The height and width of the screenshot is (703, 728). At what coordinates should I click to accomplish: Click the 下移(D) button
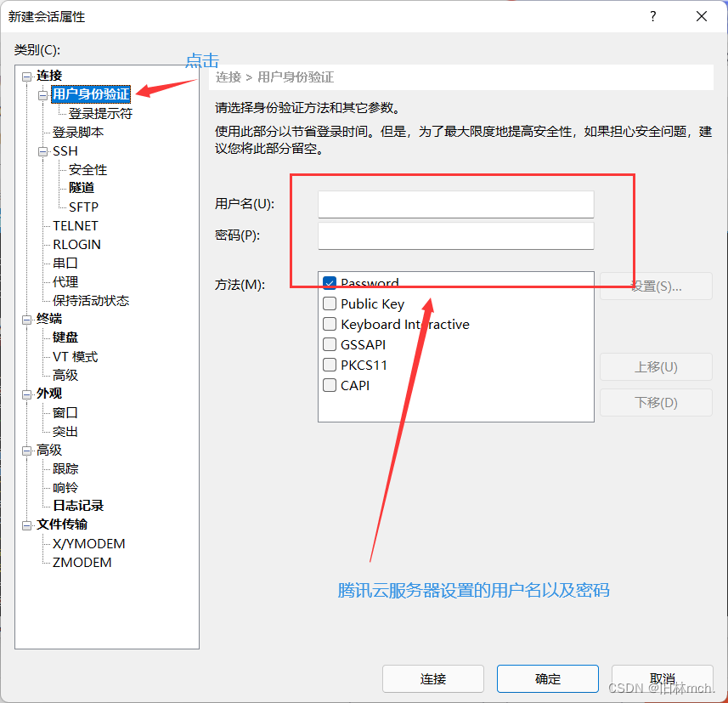point(656,402)
